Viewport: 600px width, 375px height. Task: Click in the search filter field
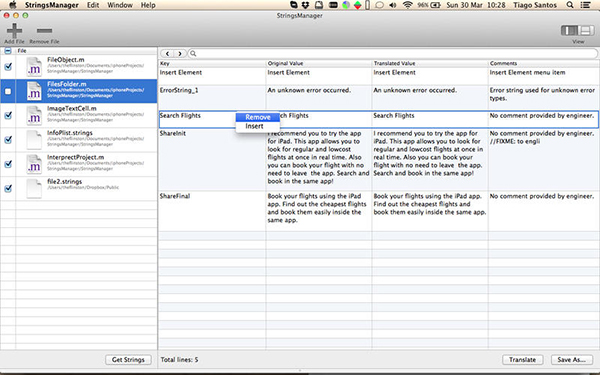coord(392,54)
